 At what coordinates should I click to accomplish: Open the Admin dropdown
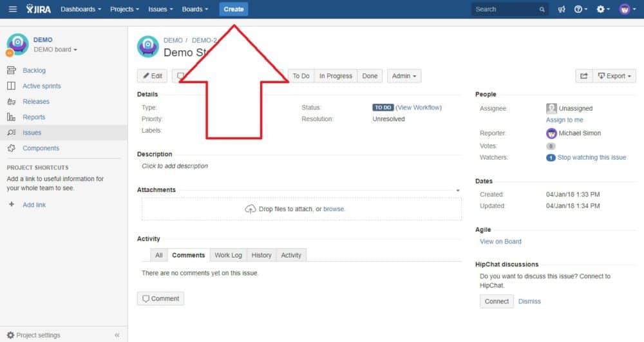pyautogui.click(x=404, y=76)
